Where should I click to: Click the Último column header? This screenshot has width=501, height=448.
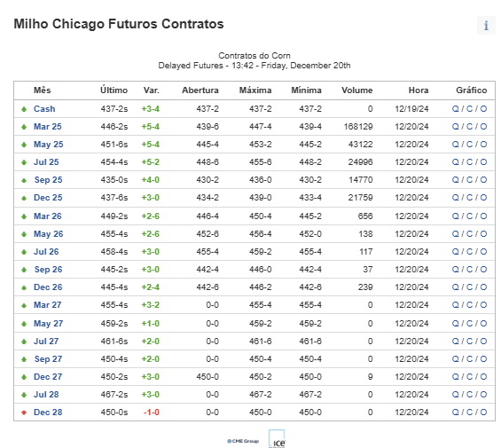tap(114, 90)
